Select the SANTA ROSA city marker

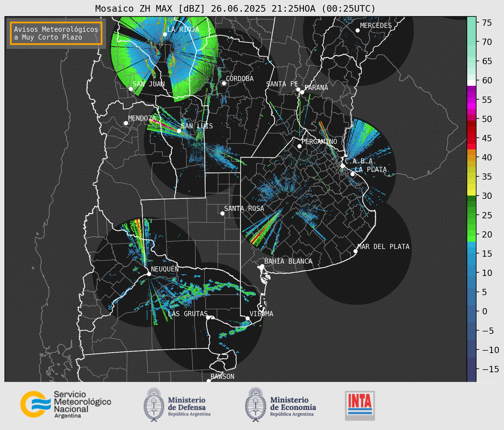[222, 213]
